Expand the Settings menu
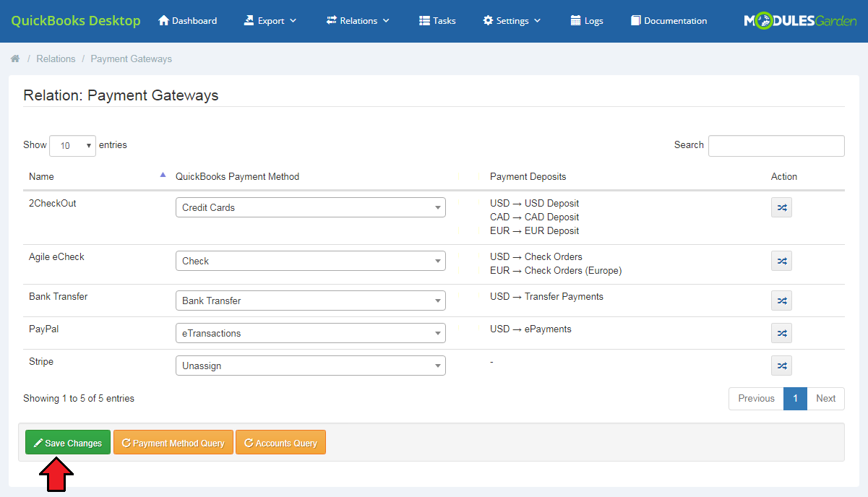This screenshot has height=497, width=868. click(512, 21)
